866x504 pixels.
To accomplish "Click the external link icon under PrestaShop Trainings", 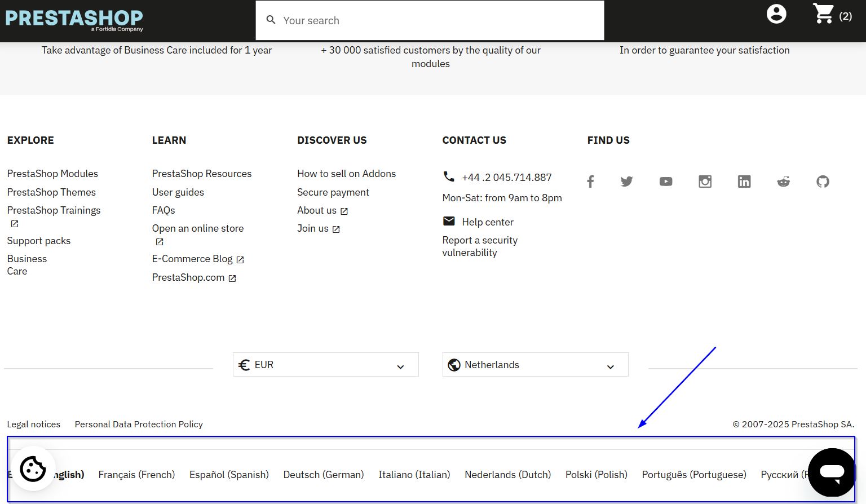I will pos(15,224).
